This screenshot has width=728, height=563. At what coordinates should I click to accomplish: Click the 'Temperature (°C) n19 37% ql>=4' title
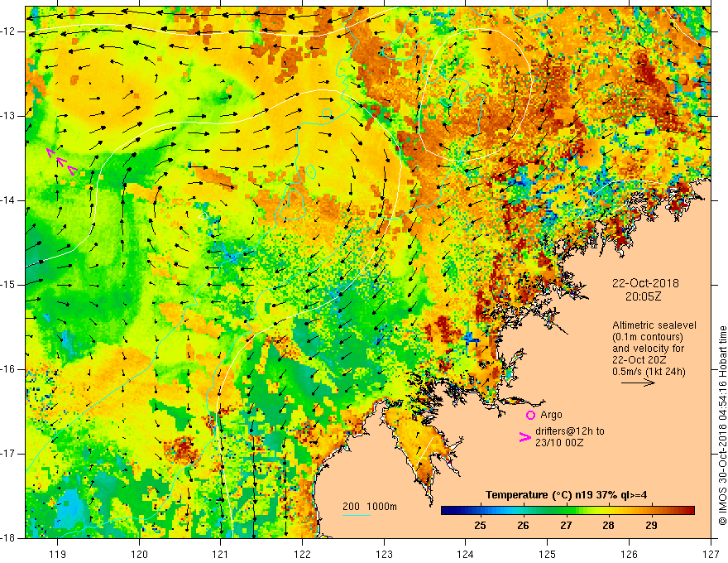(x=566, y=495)
